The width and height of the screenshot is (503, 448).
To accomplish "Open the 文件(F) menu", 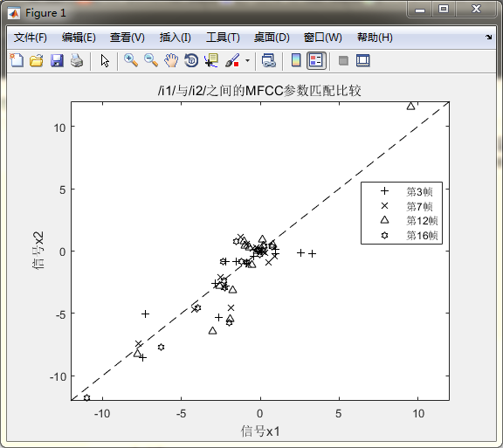I will 31,38.
